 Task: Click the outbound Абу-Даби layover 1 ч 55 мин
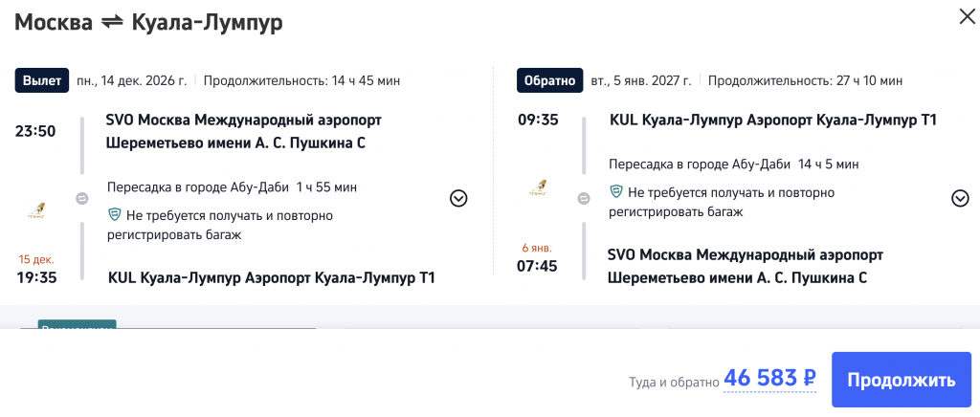232,187
